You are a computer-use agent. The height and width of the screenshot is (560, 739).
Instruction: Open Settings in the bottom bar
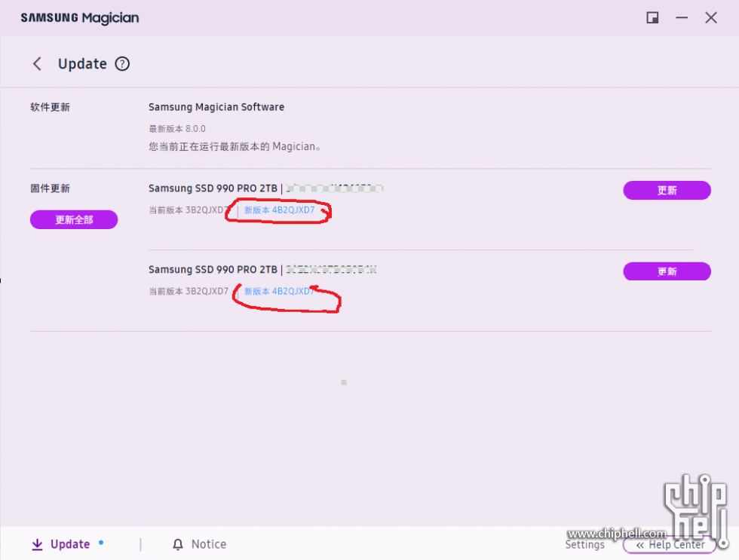click(x=585, y=545)
